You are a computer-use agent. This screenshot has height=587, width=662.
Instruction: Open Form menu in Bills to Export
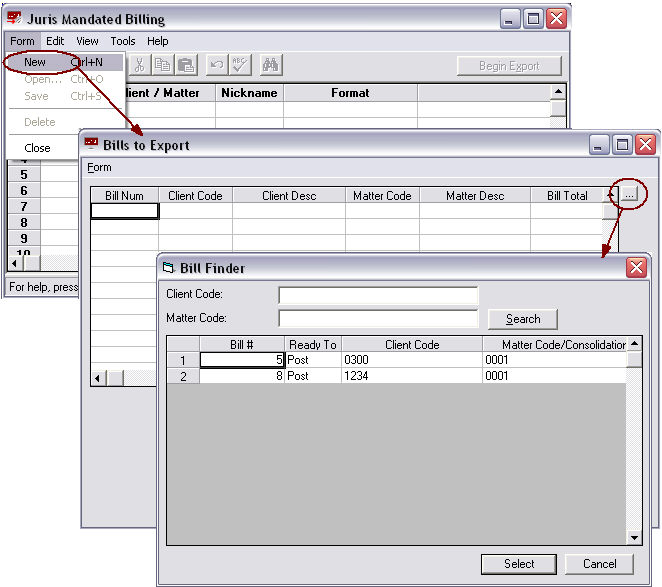[99, 167]
